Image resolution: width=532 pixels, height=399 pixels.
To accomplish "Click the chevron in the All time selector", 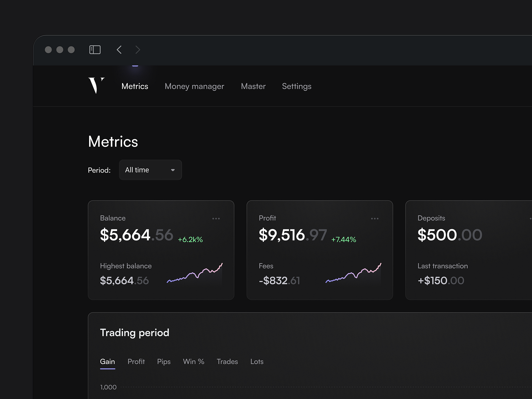I will (173, 170).
